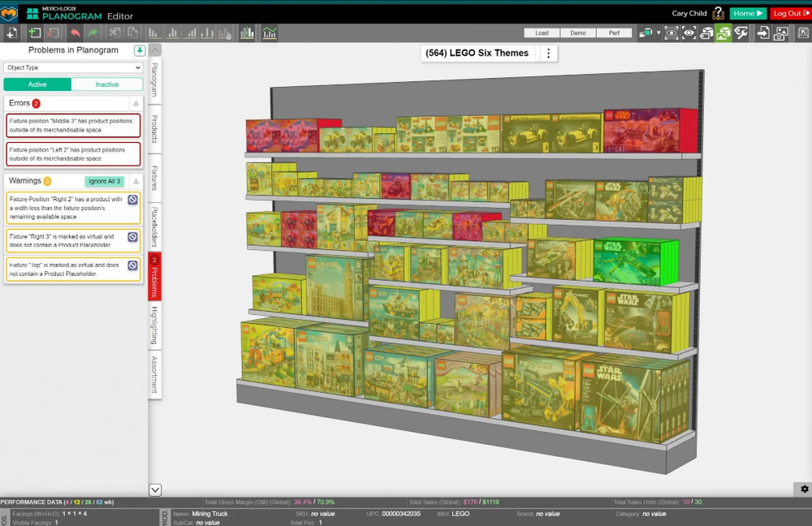The width and height of the screenshot is (812, 526).
Task: Click the keyboard shortcuts K icon
Action: (803, 32)
